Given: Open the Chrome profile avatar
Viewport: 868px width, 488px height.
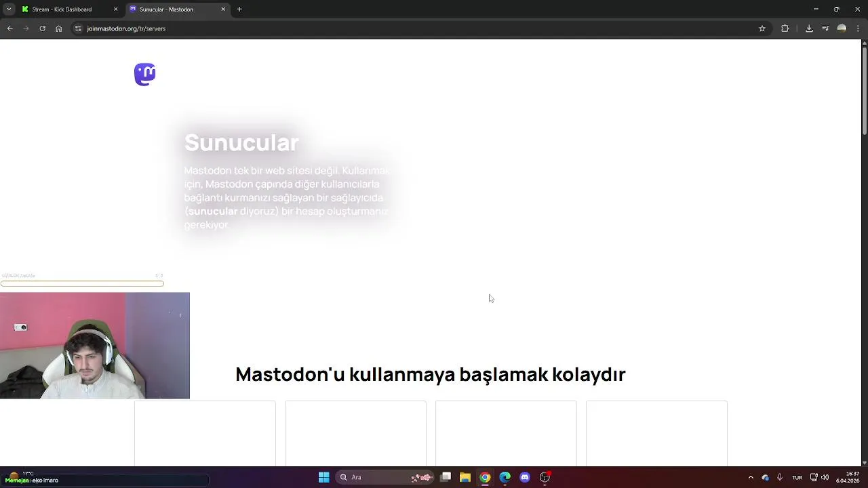Looking at the screenshot, I should [842, 28].
